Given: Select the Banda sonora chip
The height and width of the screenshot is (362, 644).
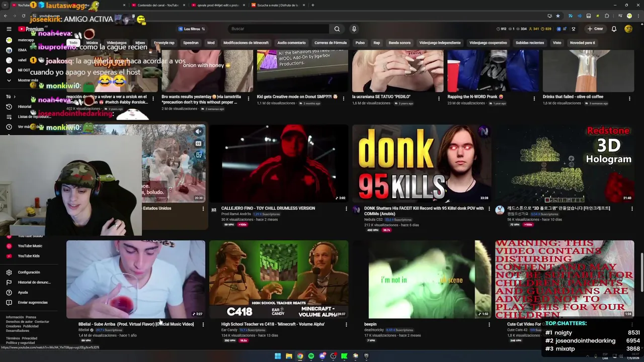Looking at the screenshot, I should click(399, 43).
